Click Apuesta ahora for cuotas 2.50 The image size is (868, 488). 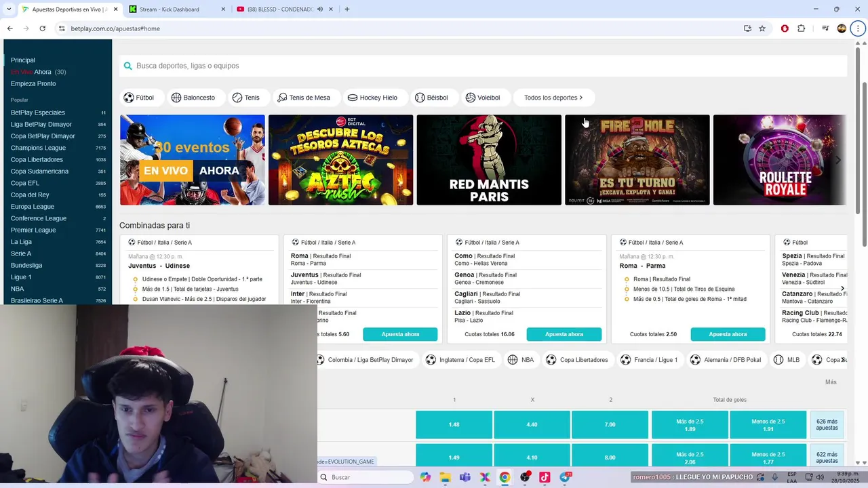[x=728, y=334]
